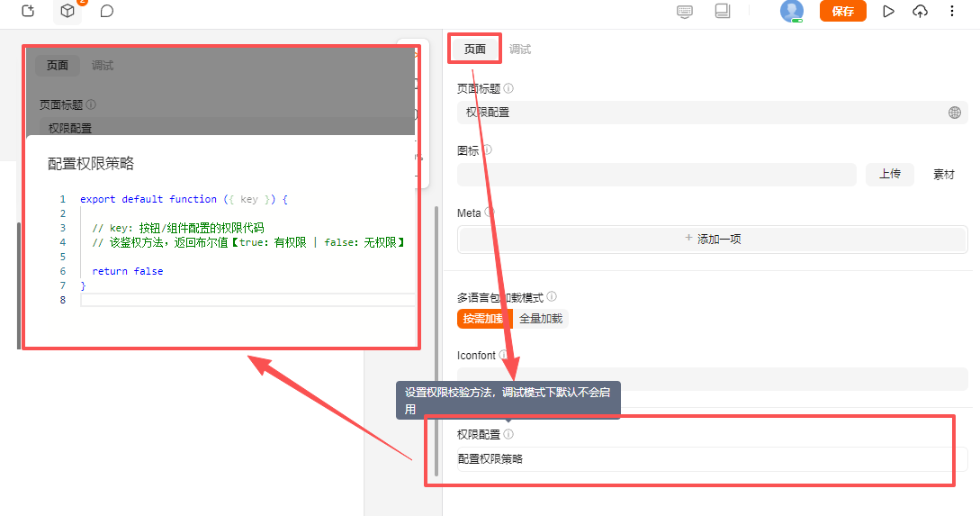Click the 上传 button for icon
The image size is (980, 516).
point(889,175)
